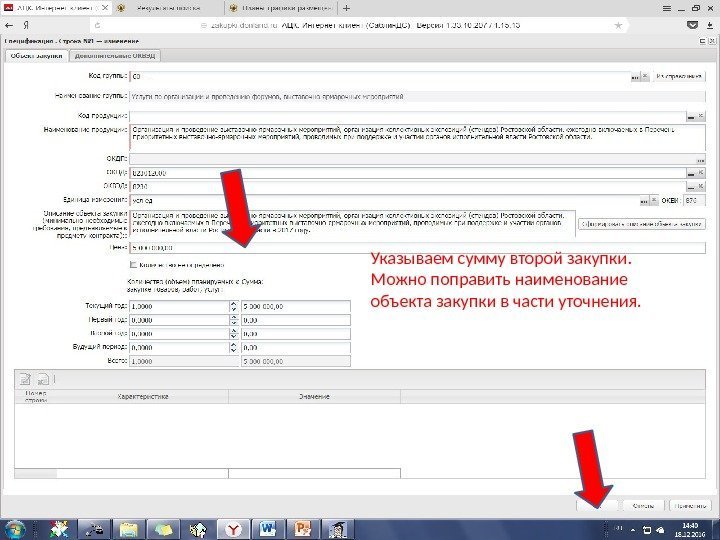This screenshot has width=720, height=540.
Task: Adjust Текущий год quantity spinner
Action: coord(234,306)
